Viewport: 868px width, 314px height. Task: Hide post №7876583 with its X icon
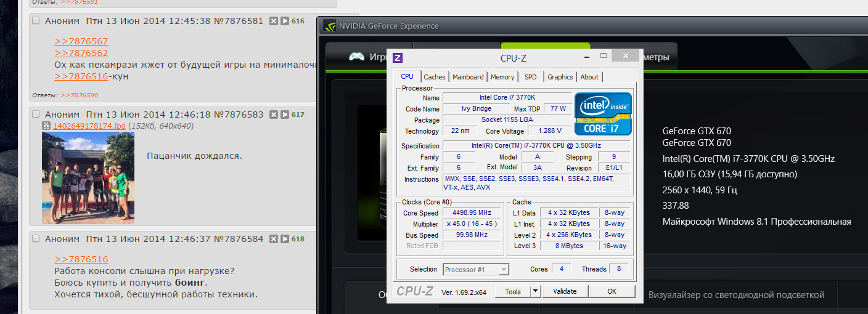click(274, 115)
